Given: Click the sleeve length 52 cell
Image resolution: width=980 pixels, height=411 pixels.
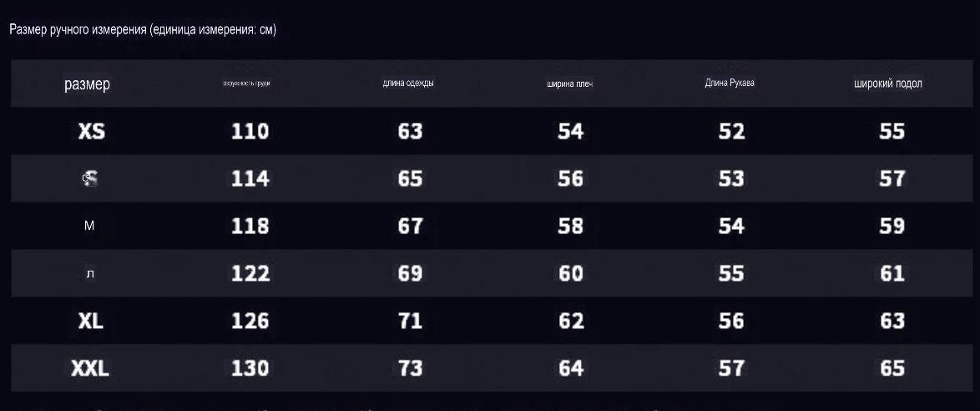Looking at the screenshot, I should (731, 131).
